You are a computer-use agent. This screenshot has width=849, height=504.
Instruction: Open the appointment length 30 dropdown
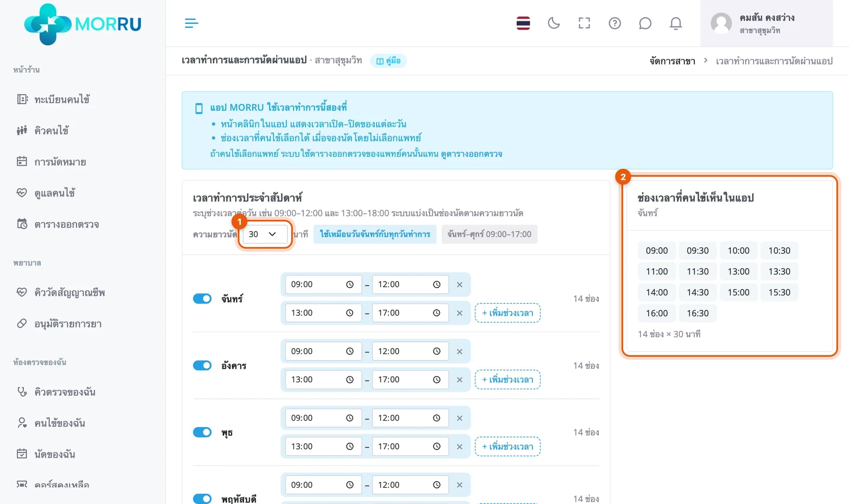pyautogui.click(x=265, y=234)
